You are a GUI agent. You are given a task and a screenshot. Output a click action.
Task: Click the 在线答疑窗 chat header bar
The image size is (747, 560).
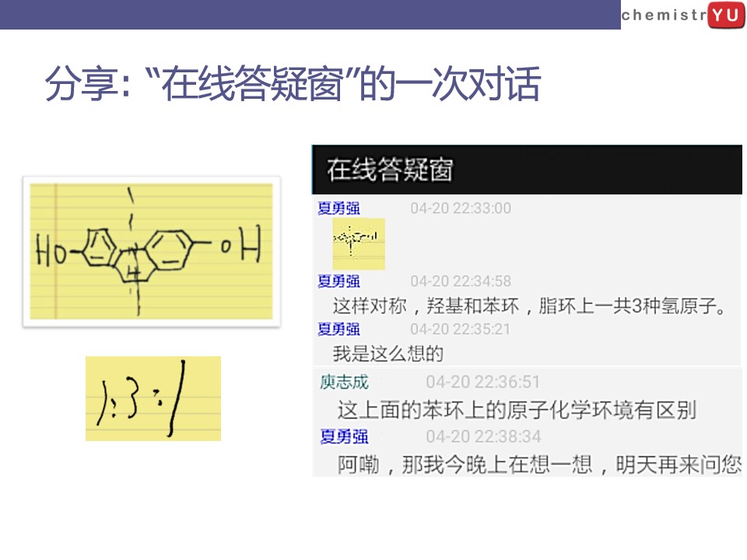(527, 170)
